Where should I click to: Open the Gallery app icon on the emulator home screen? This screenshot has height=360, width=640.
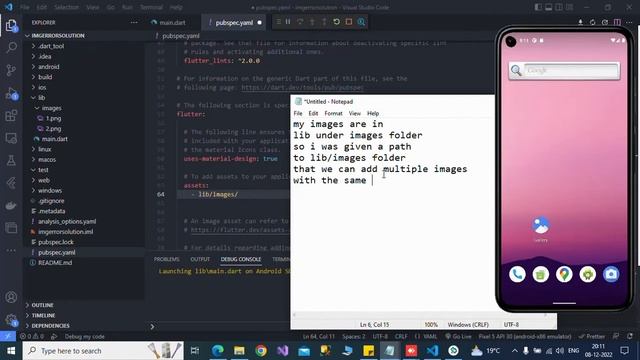(541, 225)
